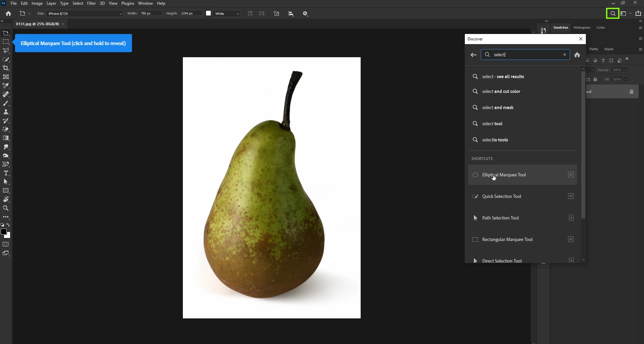Expand the Opacity 100% dropdown
The height and width of the screenshot is (344, 644).
click(626, 70)
